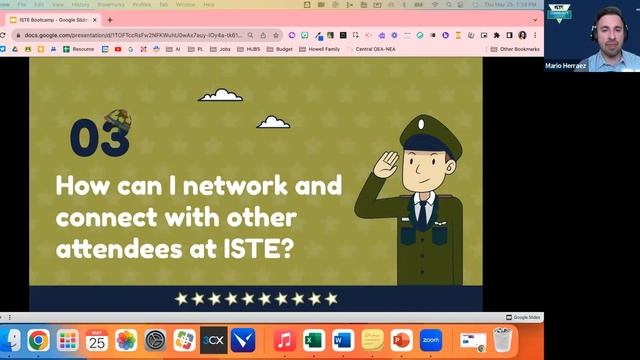Image resolution: width=640 pixels, height=360 pixels.
Task: Open Chrome's three-dot menu
Action: pyautogui.click(x=535, y=36)
